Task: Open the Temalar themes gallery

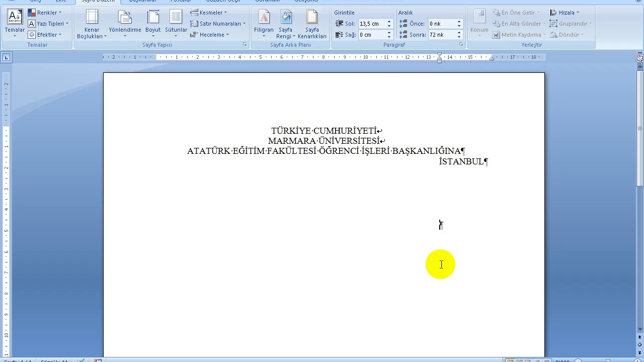Action: [x=15, y=24]
